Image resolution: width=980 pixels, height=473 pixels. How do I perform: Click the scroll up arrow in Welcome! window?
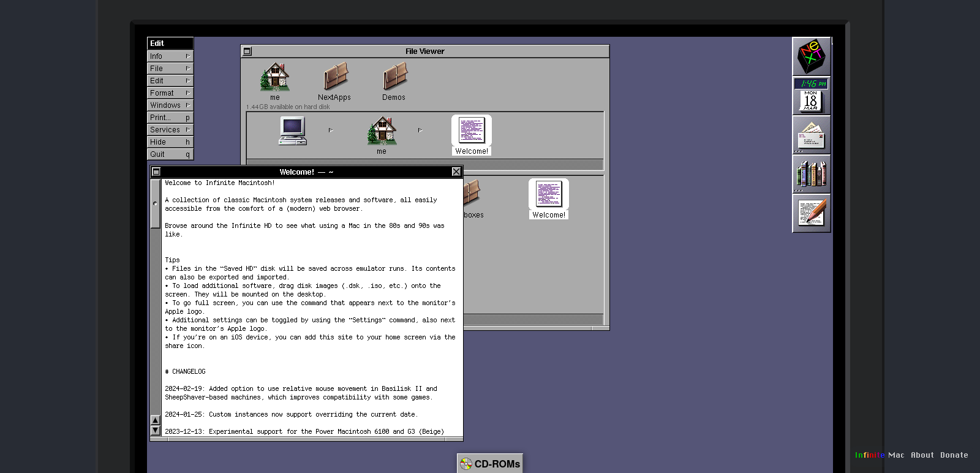155,420
